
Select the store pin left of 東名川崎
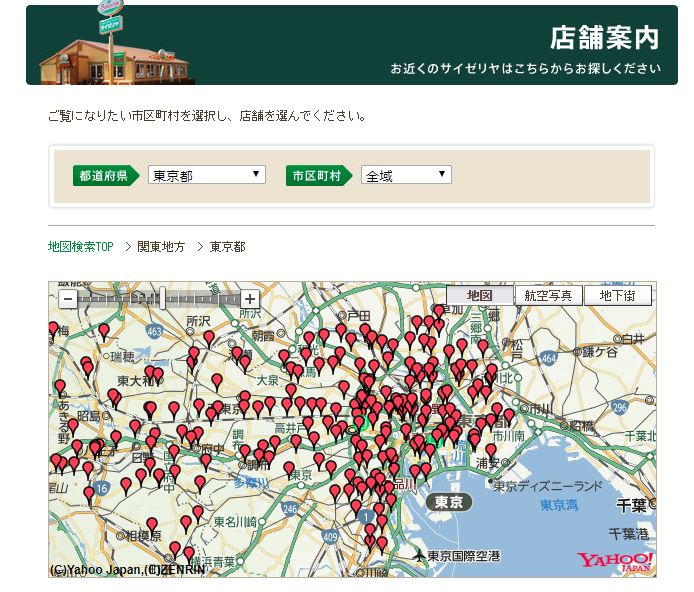click(x=198, y=512)
